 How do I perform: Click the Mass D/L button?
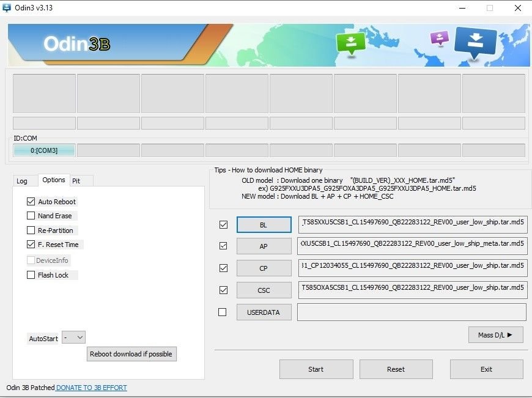[496, 335]
